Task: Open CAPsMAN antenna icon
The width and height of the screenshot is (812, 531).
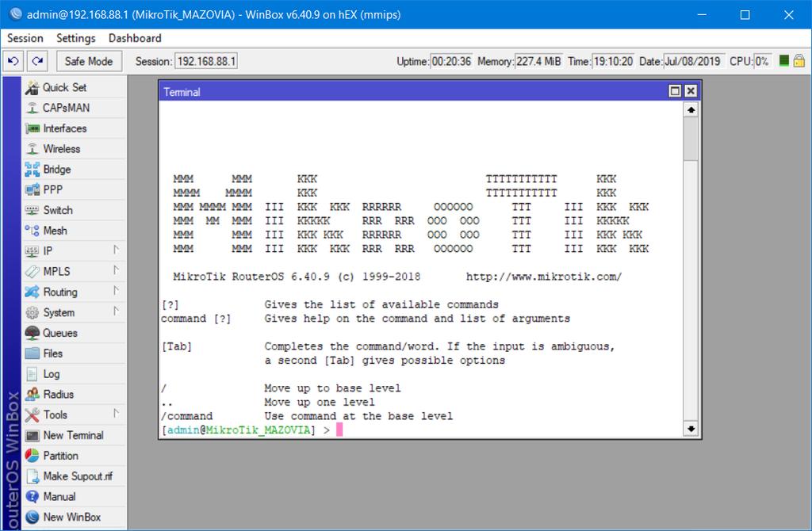Action: point(32,108)
